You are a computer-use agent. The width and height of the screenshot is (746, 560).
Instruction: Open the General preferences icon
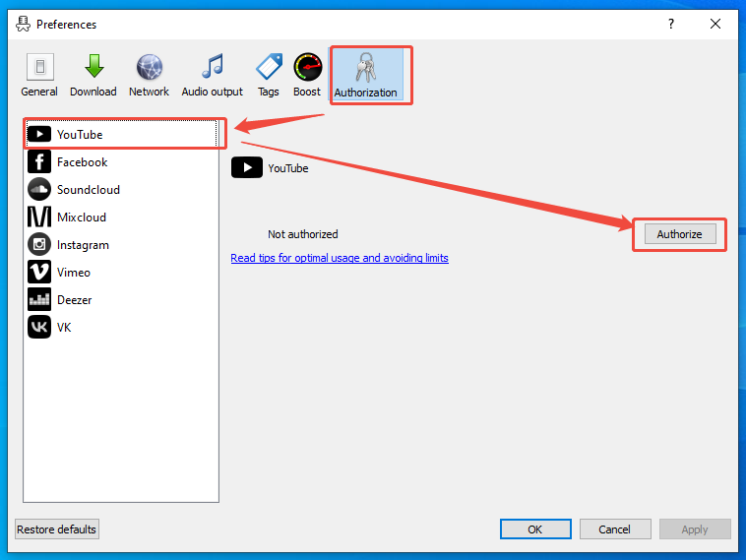click(x=40, y=67)
